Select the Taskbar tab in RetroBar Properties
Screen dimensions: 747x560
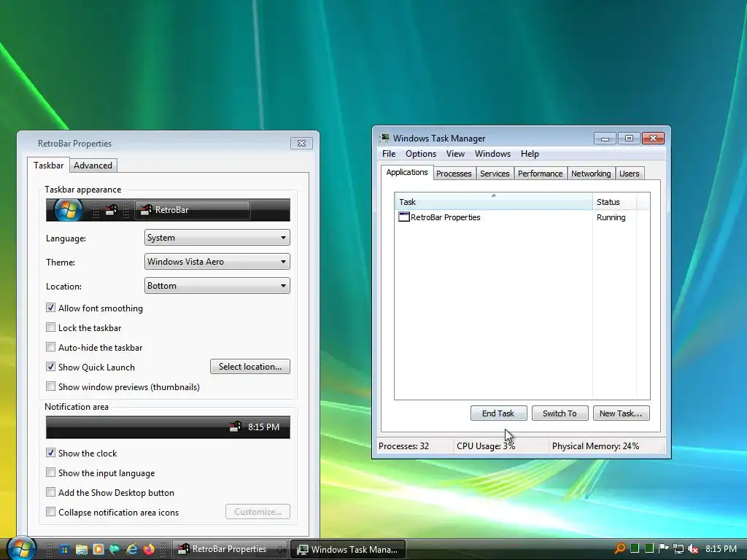click(x=49, y=165)
